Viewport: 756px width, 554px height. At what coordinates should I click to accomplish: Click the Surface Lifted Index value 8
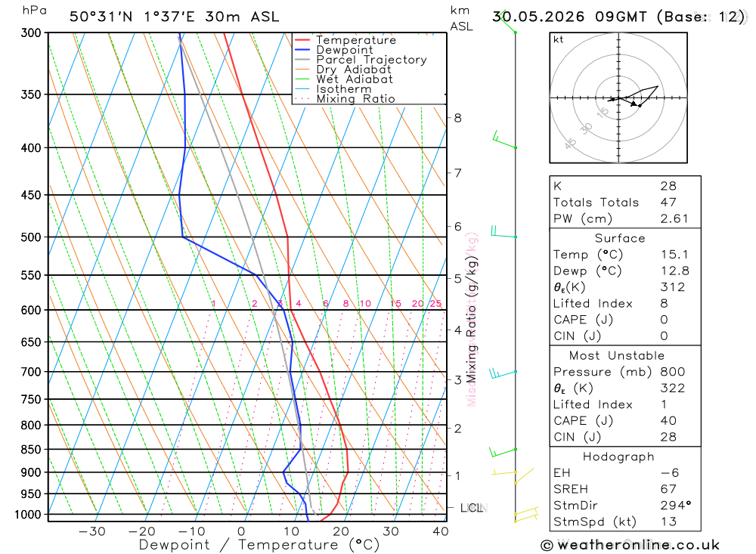click(664, 304)
